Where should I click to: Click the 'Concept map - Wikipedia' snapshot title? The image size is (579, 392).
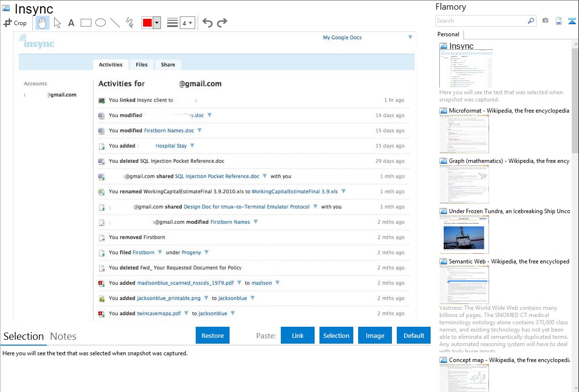click(509, 360)
